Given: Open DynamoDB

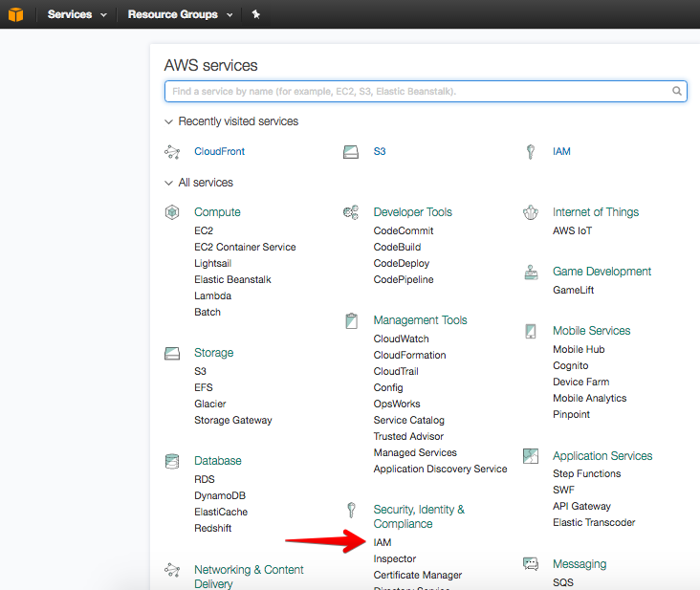Looking at the screenshot, I should point(220,495).
